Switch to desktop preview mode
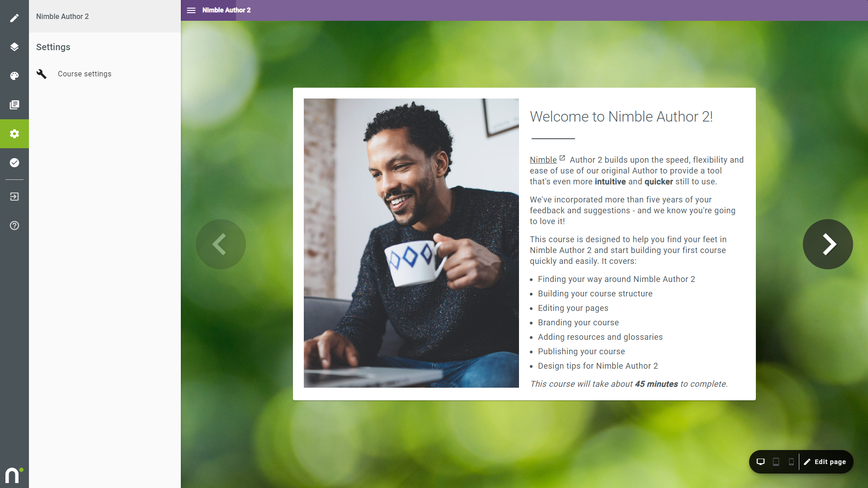Viewport: 868px width, 488px height. coord(761,462)
